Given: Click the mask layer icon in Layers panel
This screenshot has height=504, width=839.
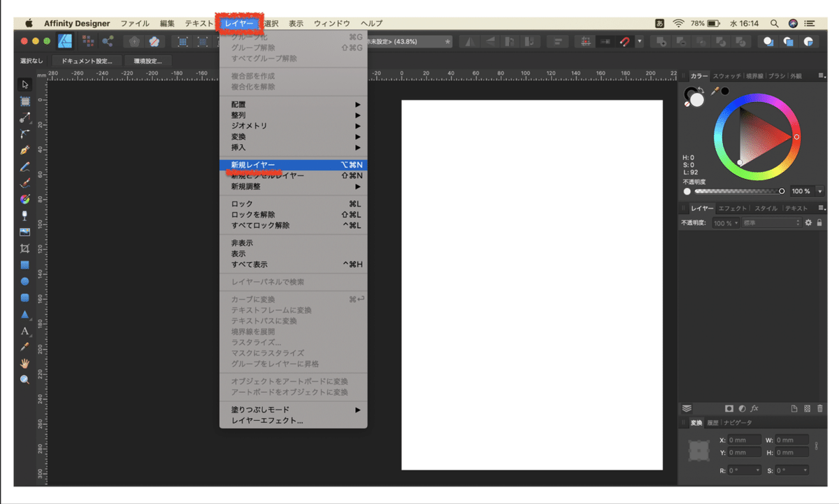Looking at the screenshot, I should (x=729, y=408).
